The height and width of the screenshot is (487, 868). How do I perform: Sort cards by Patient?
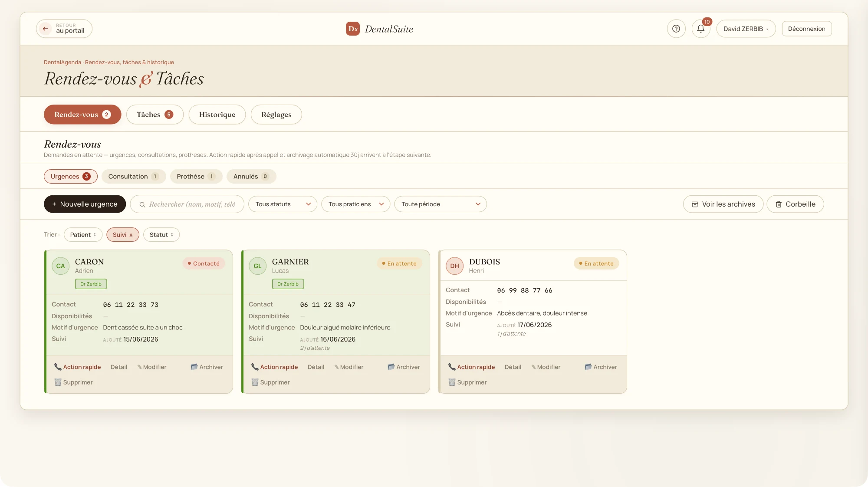[83, 235]
